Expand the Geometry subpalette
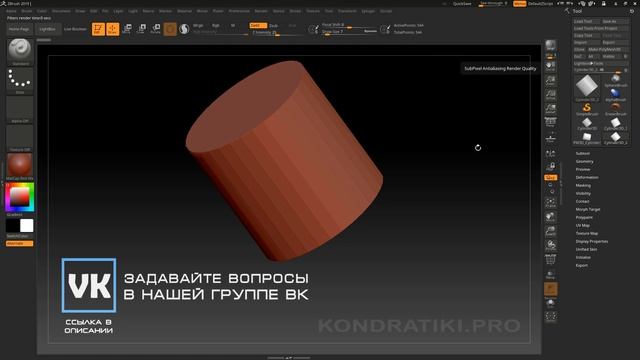Image resolution: width=640 pixels, height=360 pixels. pos(584,161)
